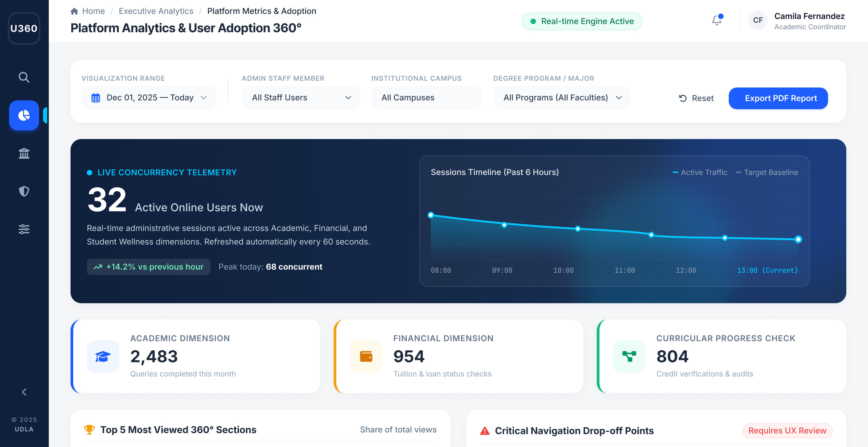The width and height of the screenshot is (868, 447).
Task: Click the 09:00 data point on sessions chart
Action: [x=505, y=225]
